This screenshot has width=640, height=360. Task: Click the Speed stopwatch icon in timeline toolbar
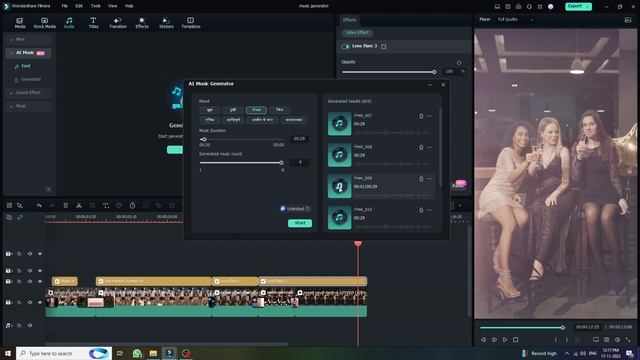point(132,205)
